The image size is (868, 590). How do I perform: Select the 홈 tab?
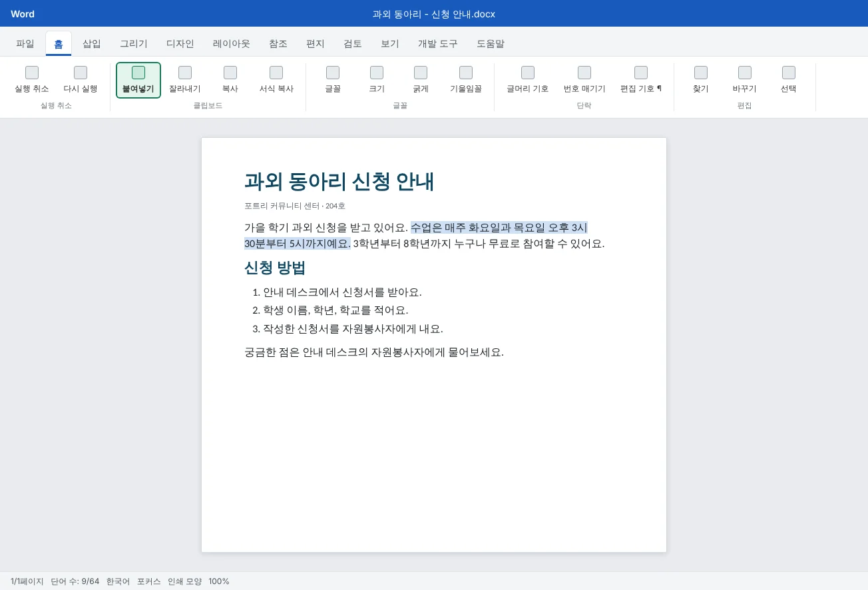click(59, 44)
